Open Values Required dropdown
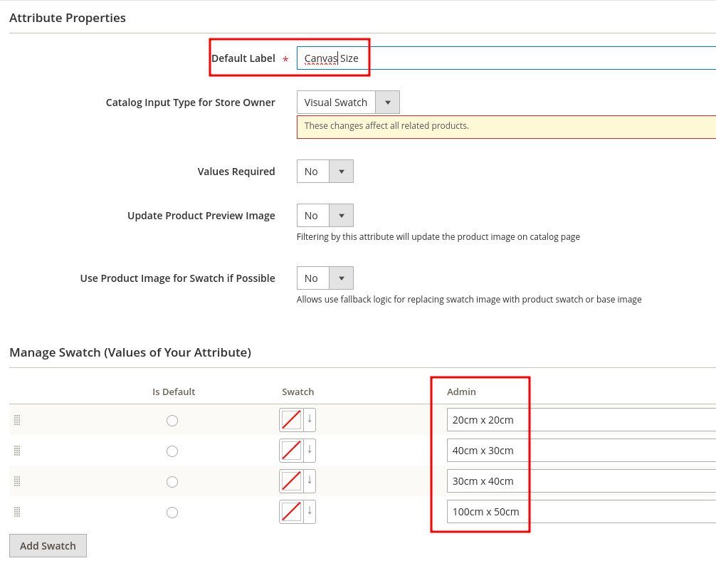 click(x=325, y=172)
